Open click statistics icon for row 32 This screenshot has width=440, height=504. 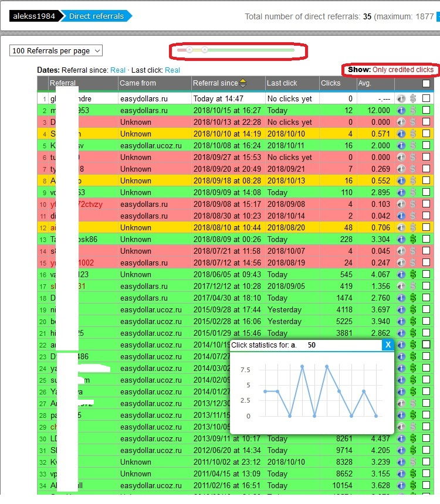tap(401, 462)
